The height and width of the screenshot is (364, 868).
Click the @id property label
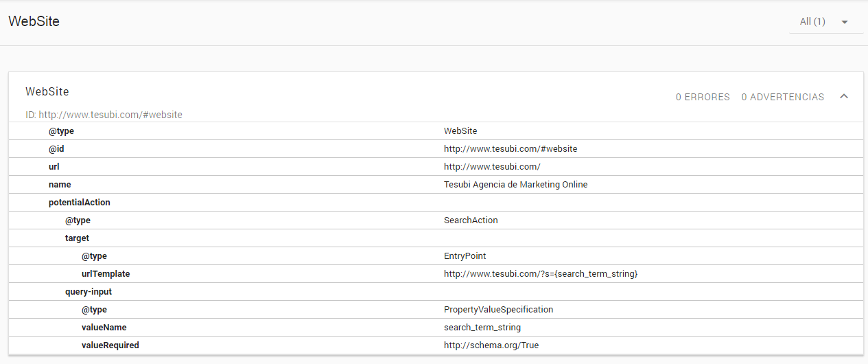click(x=56, y=148)
